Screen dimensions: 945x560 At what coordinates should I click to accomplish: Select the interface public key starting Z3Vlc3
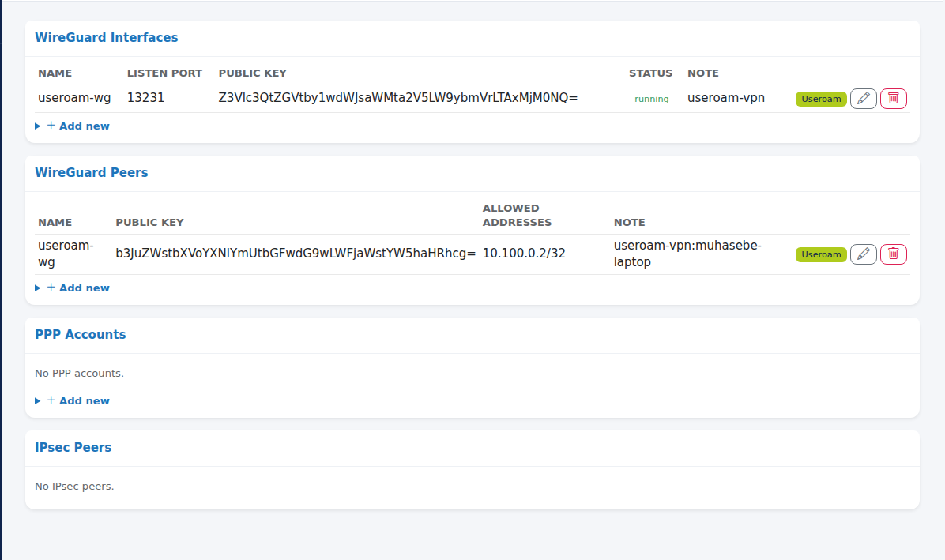coord(397,98)
